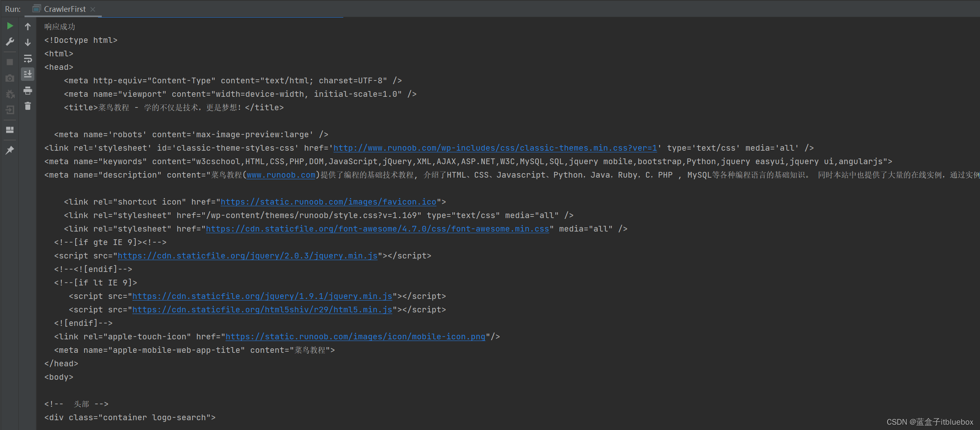Click the stop process square icon

pos(10,62)
